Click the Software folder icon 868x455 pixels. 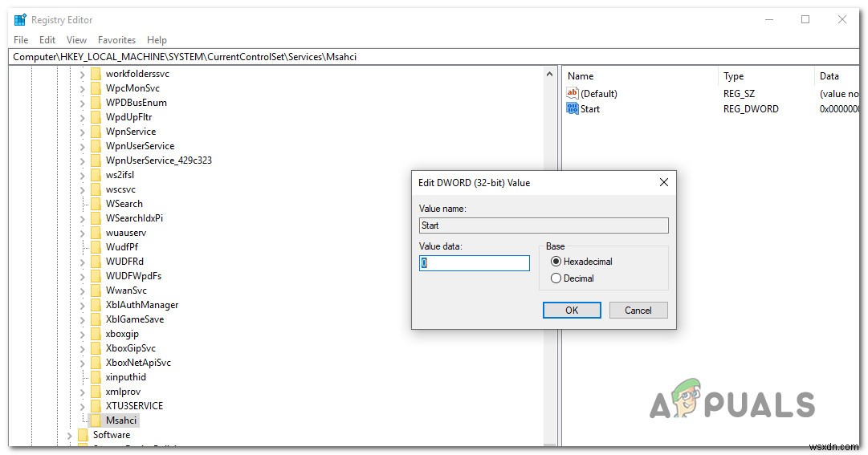83,434
